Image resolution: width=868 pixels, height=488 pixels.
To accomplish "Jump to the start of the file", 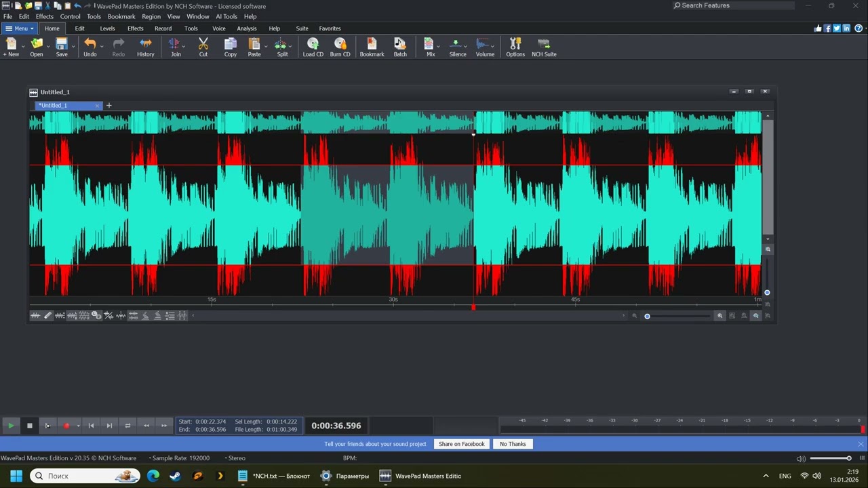I will tap(91, 426).
